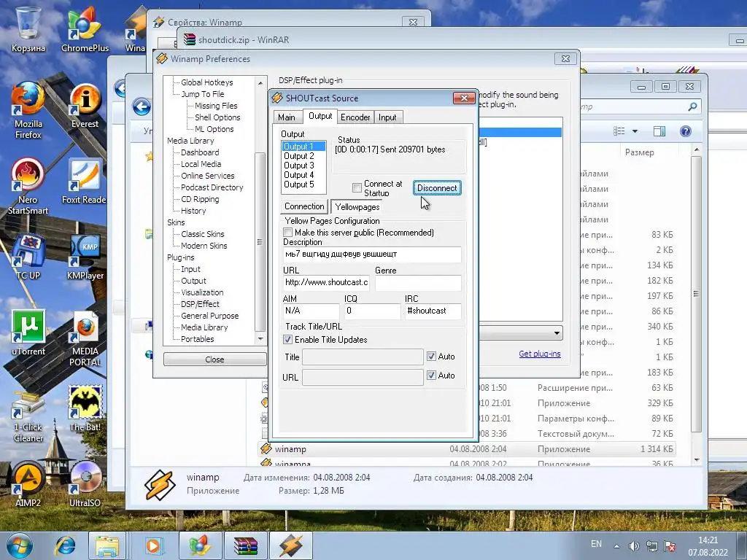
Task: Click the ICQ number field
Action: 372,311
